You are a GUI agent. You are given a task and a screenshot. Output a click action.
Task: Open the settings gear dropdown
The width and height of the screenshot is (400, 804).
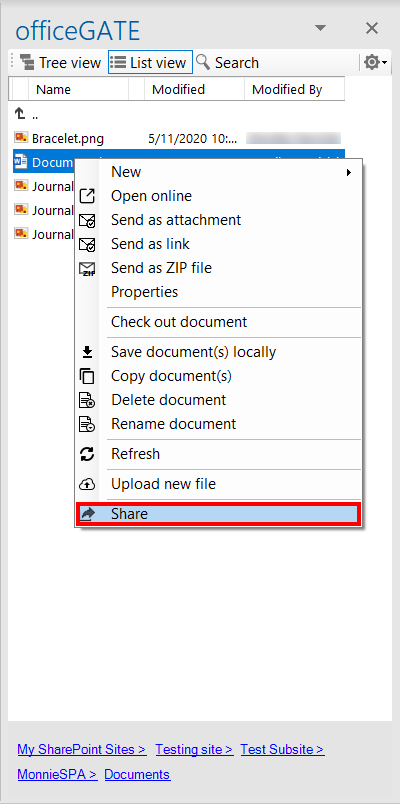pyautogui.click(x=376, y=63)
